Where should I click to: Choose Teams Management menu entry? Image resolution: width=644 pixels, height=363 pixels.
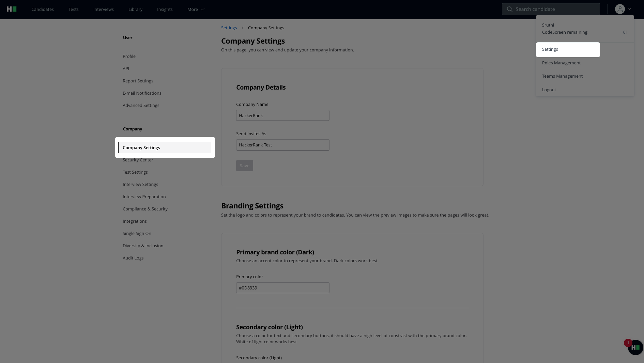pos(562,76)
